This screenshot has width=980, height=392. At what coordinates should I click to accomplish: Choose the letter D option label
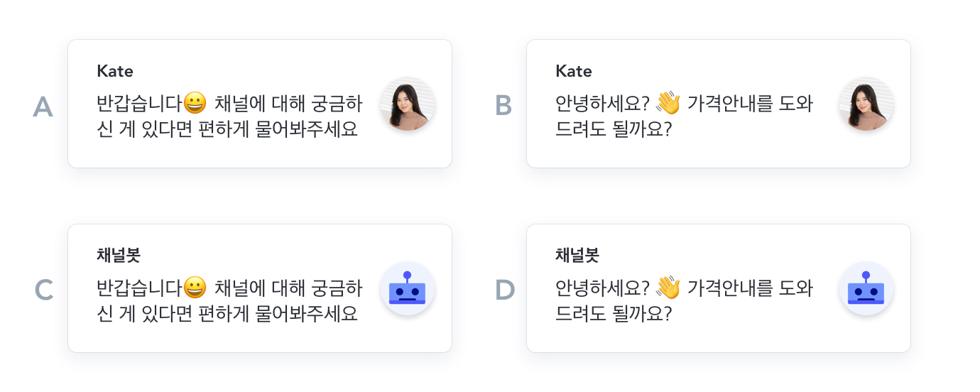[x=504, y=290]
